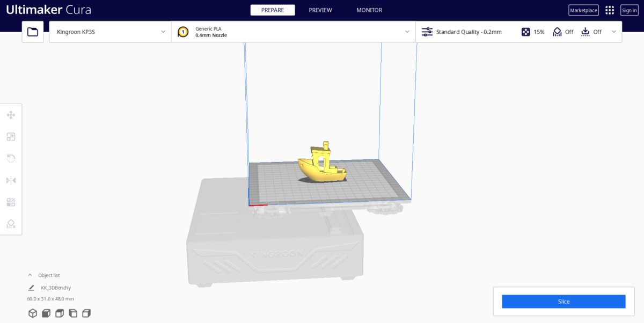
Task: Switch to right side view cube icon
Action: 86,313
